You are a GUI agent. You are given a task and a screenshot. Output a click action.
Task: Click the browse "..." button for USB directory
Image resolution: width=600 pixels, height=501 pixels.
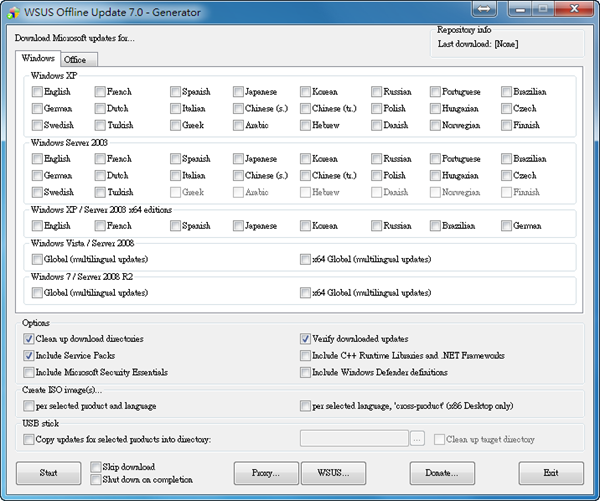pyautogui.click(x=417, y=439)
